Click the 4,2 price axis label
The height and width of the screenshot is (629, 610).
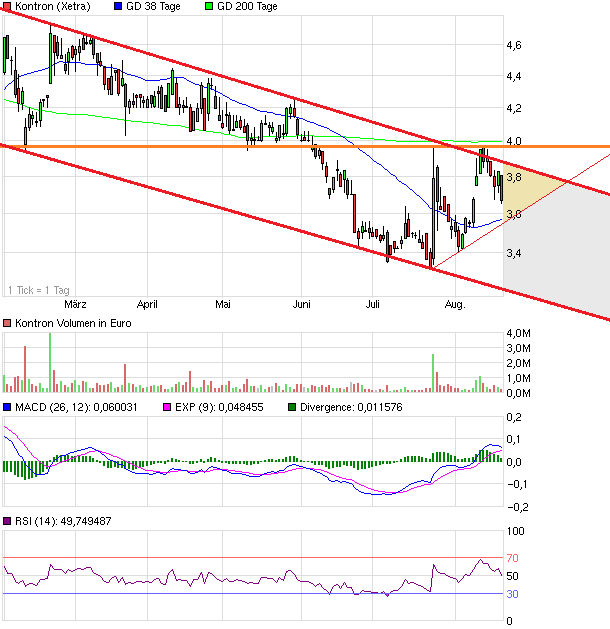[x=514, y=108]
